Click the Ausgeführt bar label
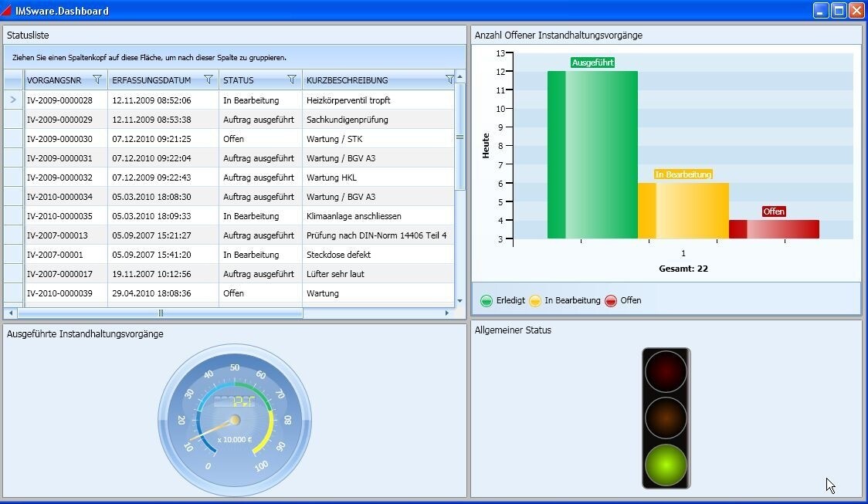Screen dimensions: 868x504 pos(593,63)
